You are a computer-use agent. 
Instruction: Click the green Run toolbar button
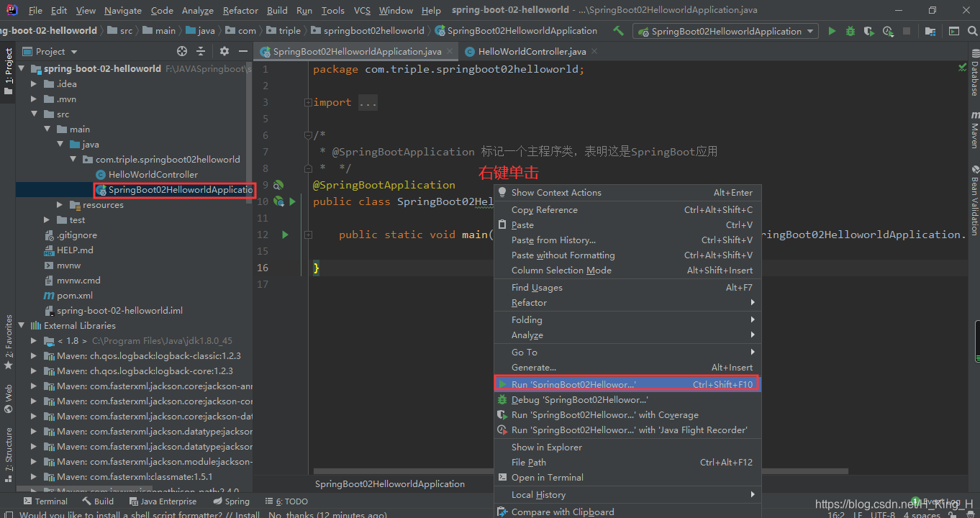click(x=832, y=31)
